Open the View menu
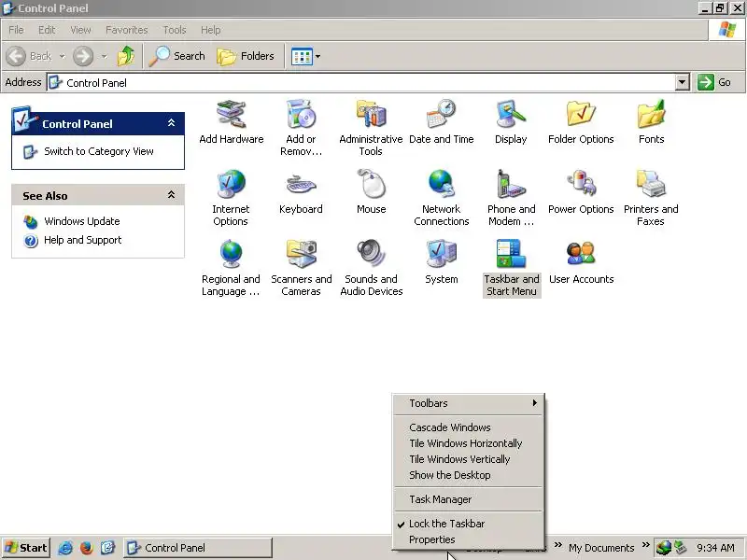This screenshot has width=747, height=560. pos(80,30)
